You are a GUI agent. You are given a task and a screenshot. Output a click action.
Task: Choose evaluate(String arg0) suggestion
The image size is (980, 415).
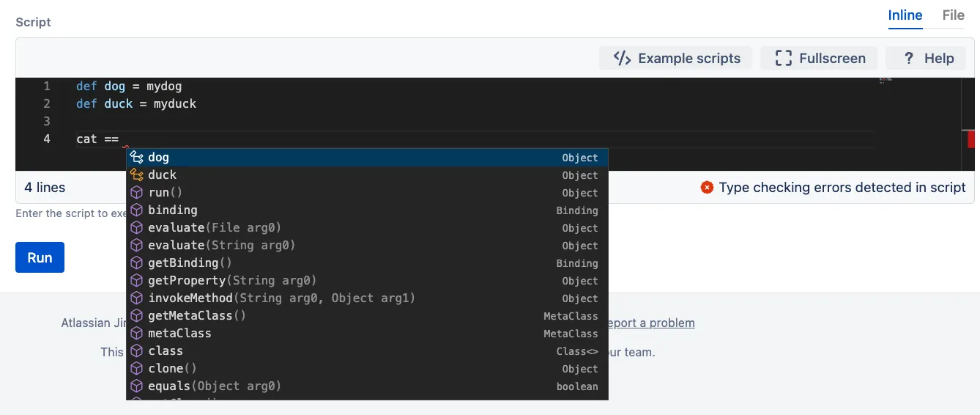coord(367,246)
